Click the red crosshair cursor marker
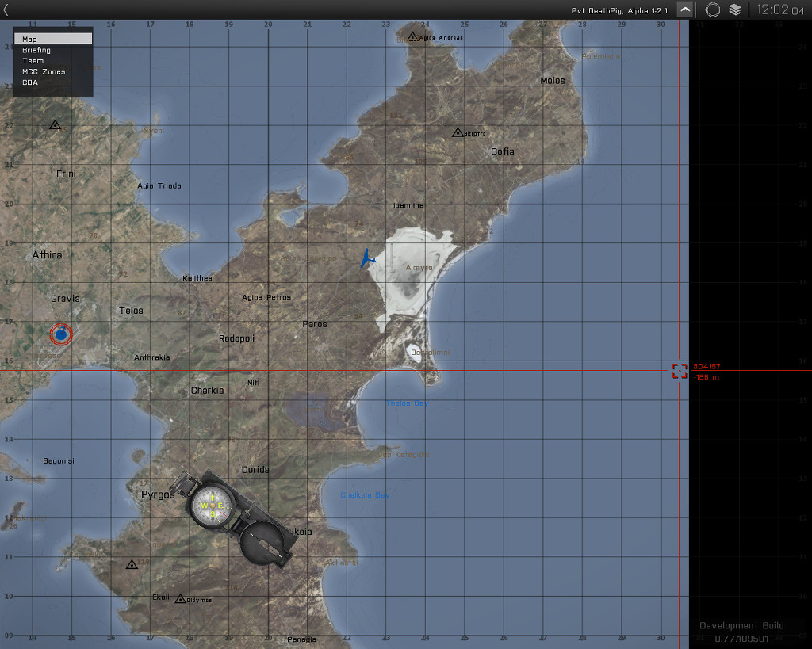The height and width of the screenshot is (649, 812). click(680, 371)
